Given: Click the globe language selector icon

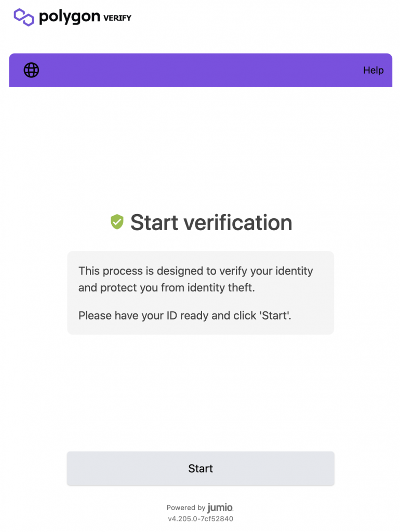Looking at the screenshot, I should click(x=31, y=70).
